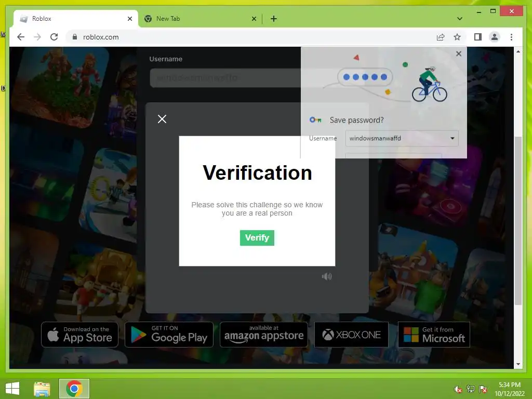Click the key icon beside Save password
The height and width of the screenshot is (399, 532).
(x=315, y=120)
